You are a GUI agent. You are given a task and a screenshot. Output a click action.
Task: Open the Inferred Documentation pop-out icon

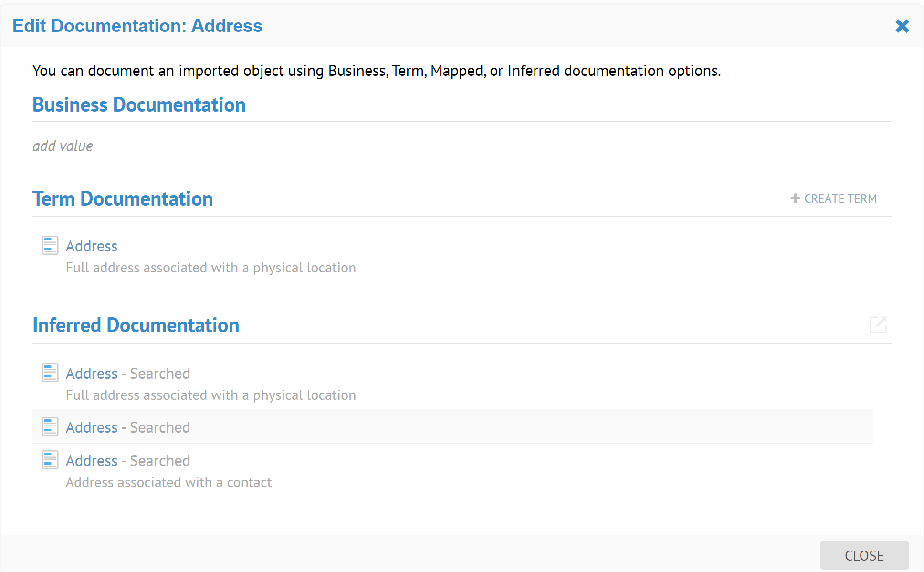(x=878, y=325)
